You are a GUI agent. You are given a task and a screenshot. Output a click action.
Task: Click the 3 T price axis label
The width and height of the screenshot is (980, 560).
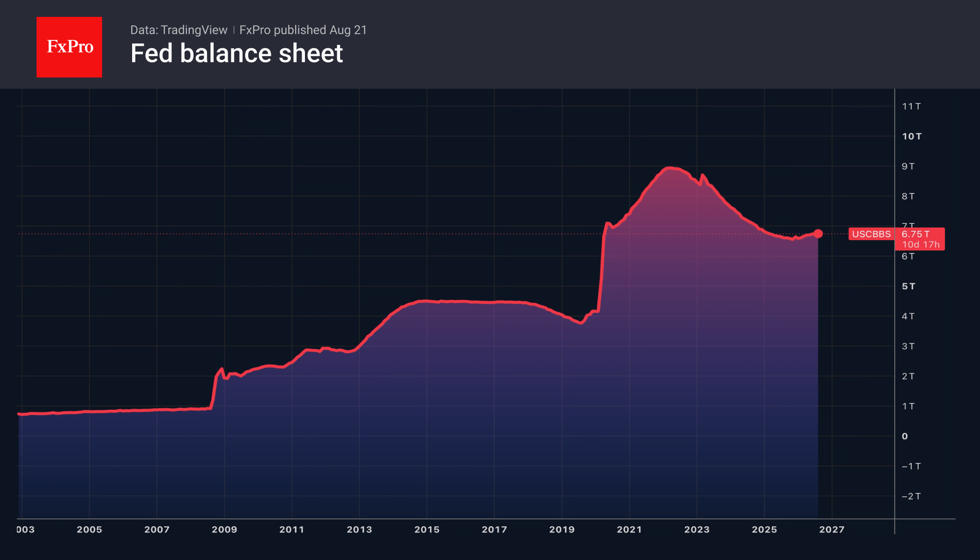pos(908,346)
